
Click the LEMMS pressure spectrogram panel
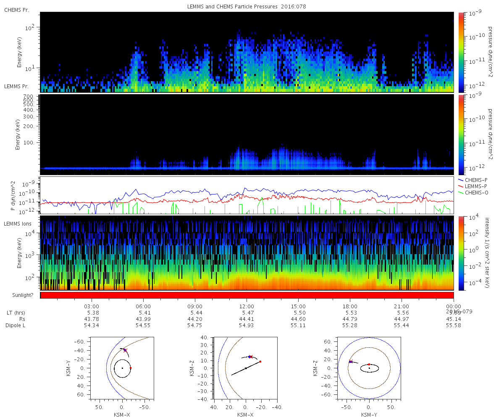coord(247,134)
